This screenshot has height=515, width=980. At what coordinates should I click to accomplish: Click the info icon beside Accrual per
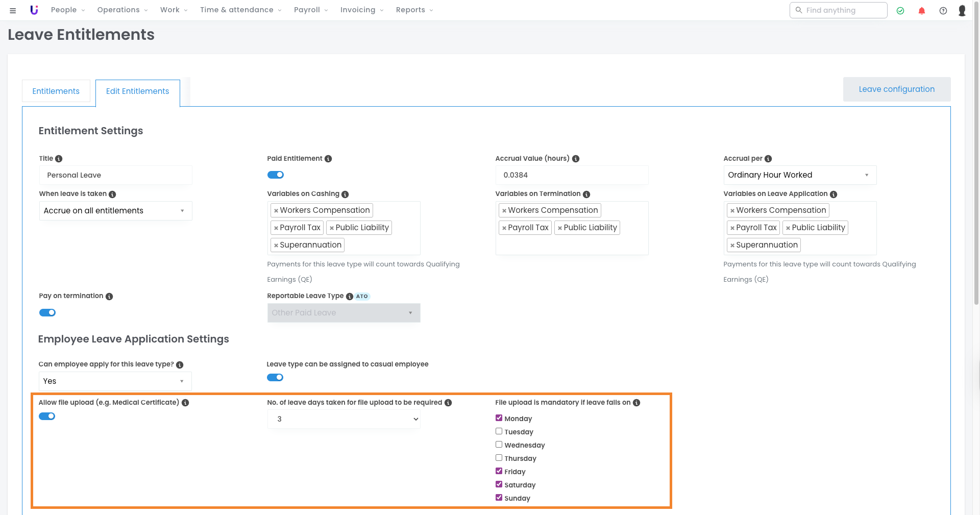(768, 159)
